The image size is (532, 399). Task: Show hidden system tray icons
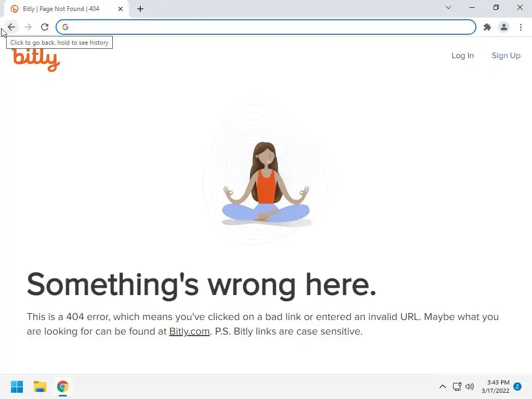pos(443,387)
